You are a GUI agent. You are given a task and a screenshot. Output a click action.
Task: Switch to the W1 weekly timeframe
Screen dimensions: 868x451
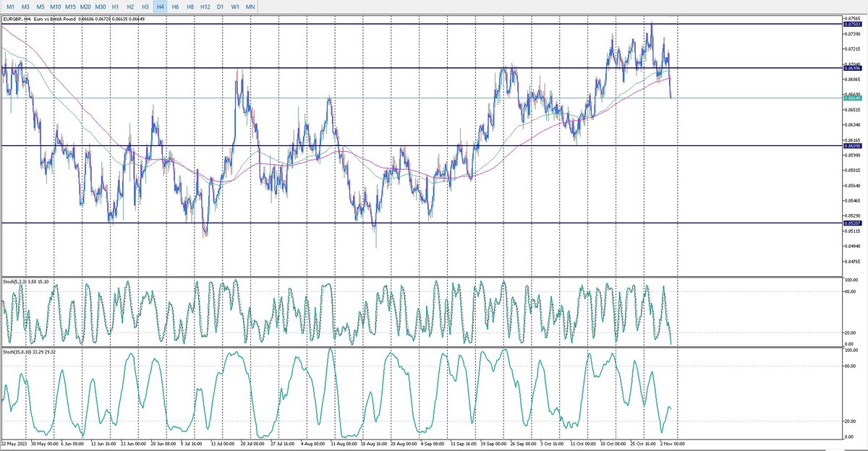coord(235,6)
